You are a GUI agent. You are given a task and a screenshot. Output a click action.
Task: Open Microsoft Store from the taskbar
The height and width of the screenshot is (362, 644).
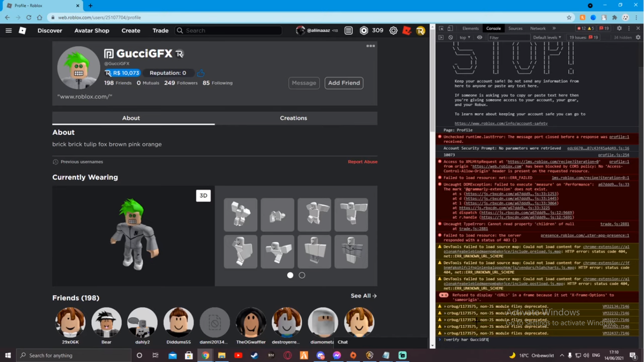189,355
